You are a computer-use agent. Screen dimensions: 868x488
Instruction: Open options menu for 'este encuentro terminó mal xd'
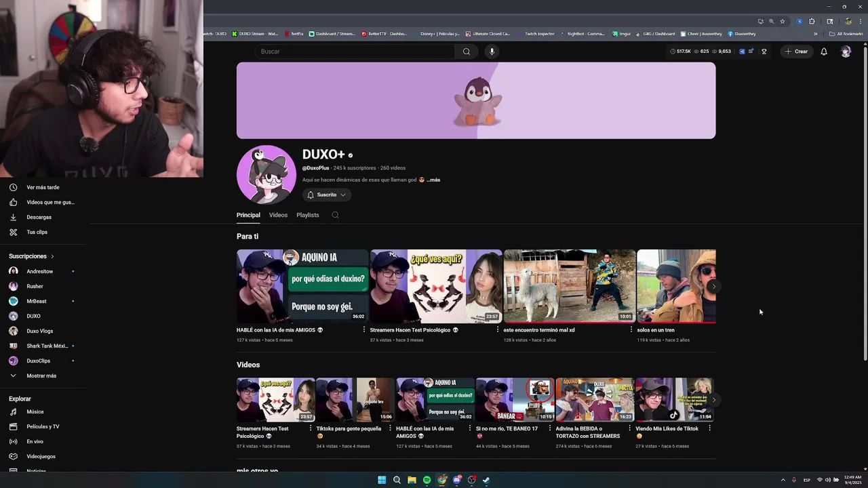(631, 330)
